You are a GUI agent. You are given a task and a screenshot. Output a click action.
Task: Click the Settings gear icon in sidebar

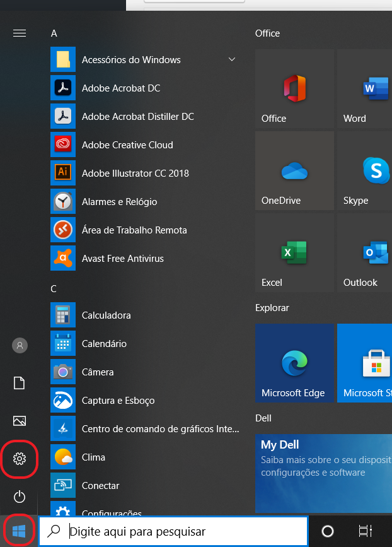(20, 459)
